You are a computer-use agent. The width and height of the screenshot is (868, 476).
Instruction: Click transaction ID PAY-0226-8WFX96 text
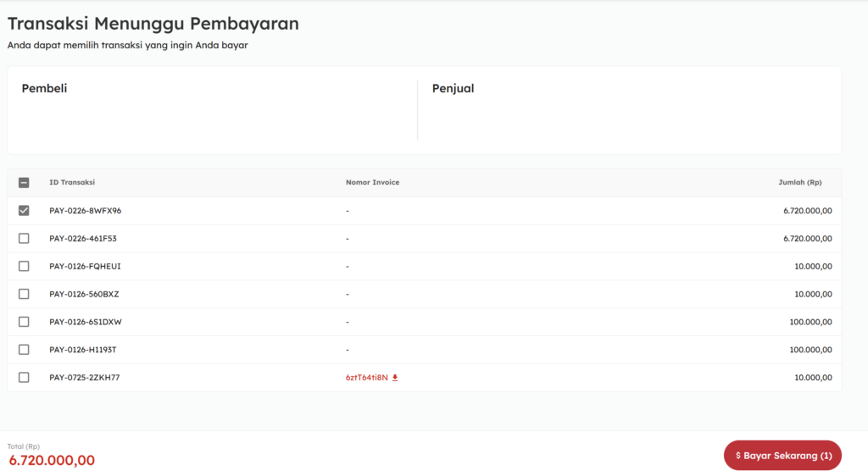(85, 211)
